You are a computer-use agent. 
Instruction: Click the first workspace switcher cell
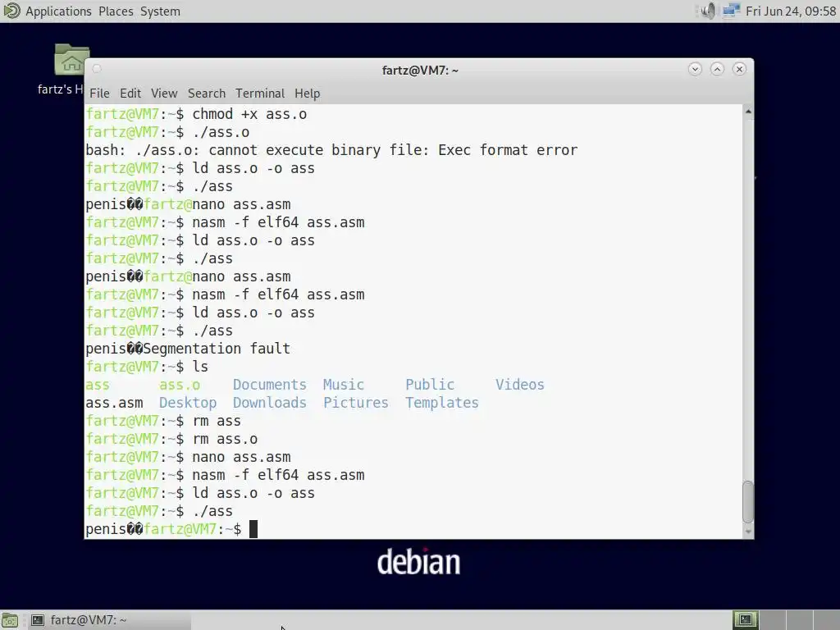click(745, 620)
